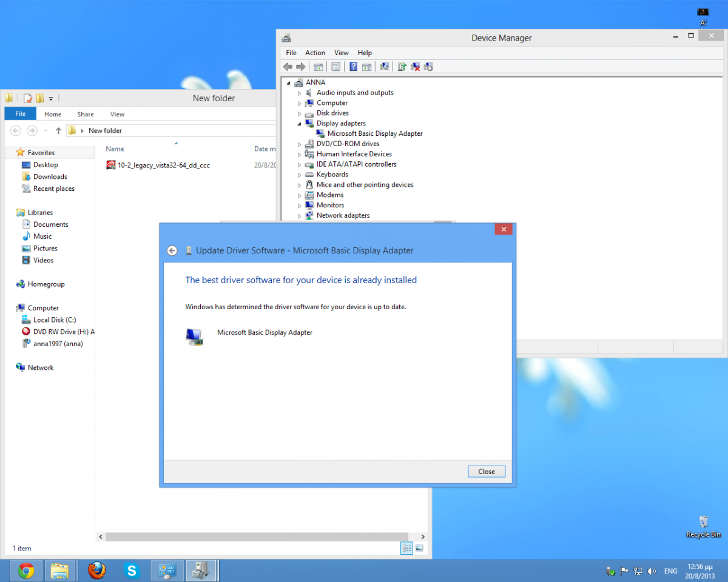Expand the IDE ATA/ATAPI controllers node
This screenshot has height=582, width=728.
[299, 164]
